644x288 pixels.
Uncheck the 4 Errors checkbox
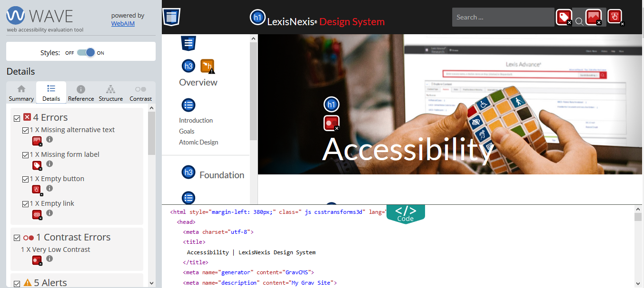tap(17, 118)
